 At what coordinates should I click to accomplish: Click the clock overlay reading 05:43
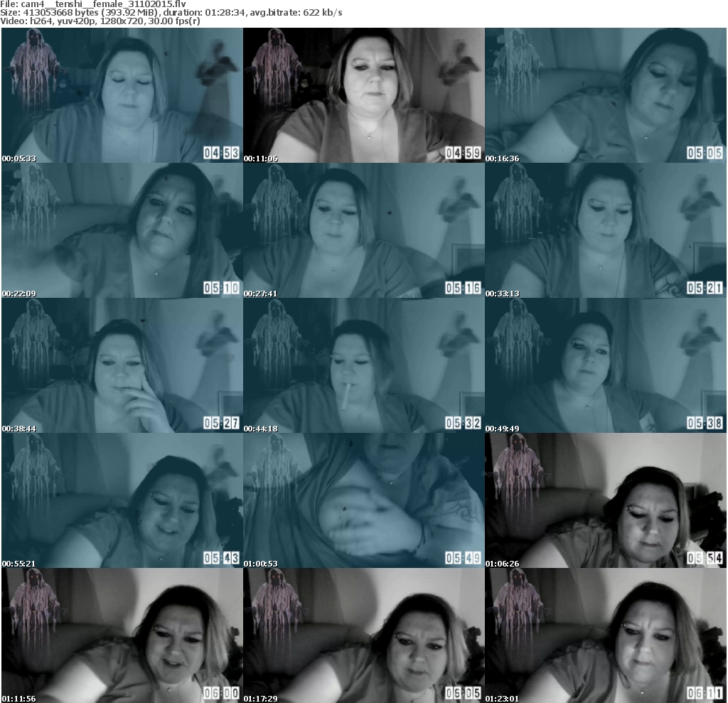(x=222, y=558)
